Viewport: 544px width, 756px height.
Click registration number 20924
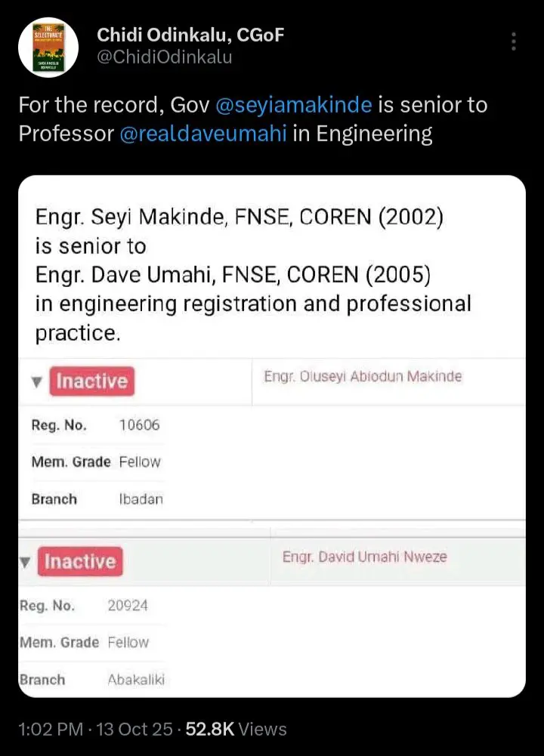click(128, 605)
